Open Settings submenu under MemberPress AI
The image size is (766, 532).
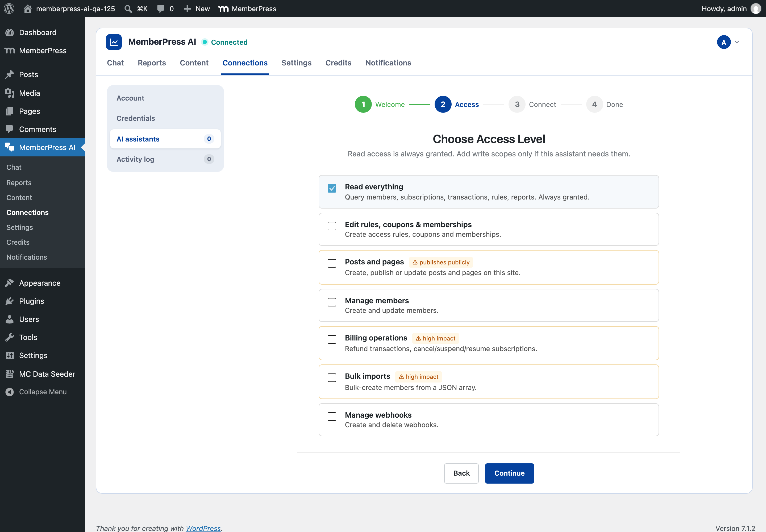click(x=20, y=227)
